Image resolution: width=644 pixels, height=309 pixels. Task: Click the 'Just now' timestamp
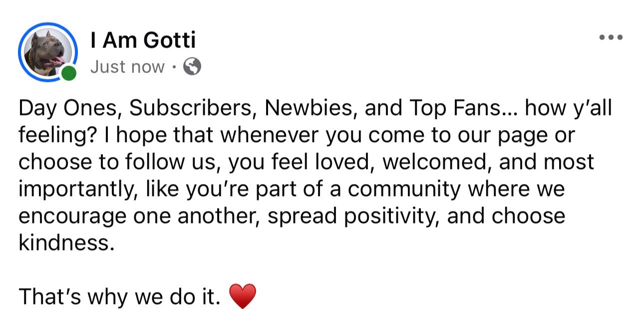pos(127,67)
